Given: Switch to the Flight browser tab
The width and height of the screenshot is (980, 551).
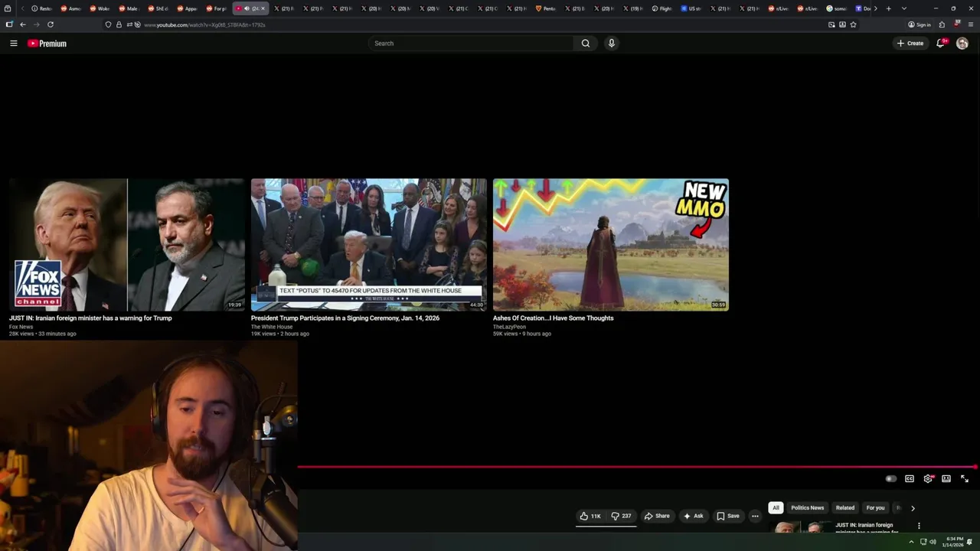Looking at the screenshot, I should [661, 8].
